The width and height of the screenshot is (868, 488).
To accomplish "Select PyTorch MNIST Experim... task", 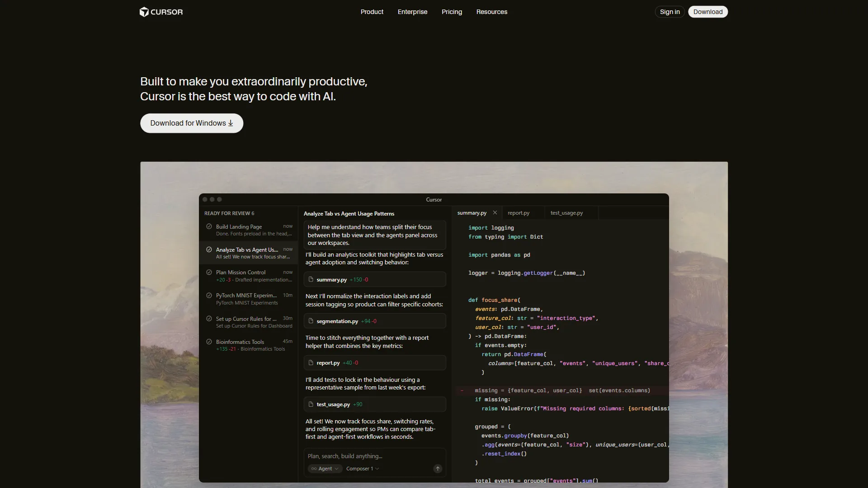I will 249,299.
